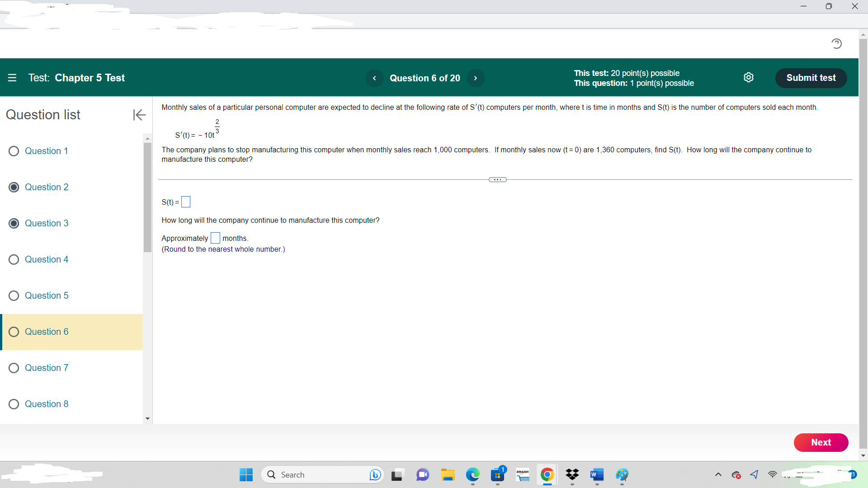Go to previous question arrow
Viewport: 868px width, 488px height.
pyautogui.click(x=374, y=78)
